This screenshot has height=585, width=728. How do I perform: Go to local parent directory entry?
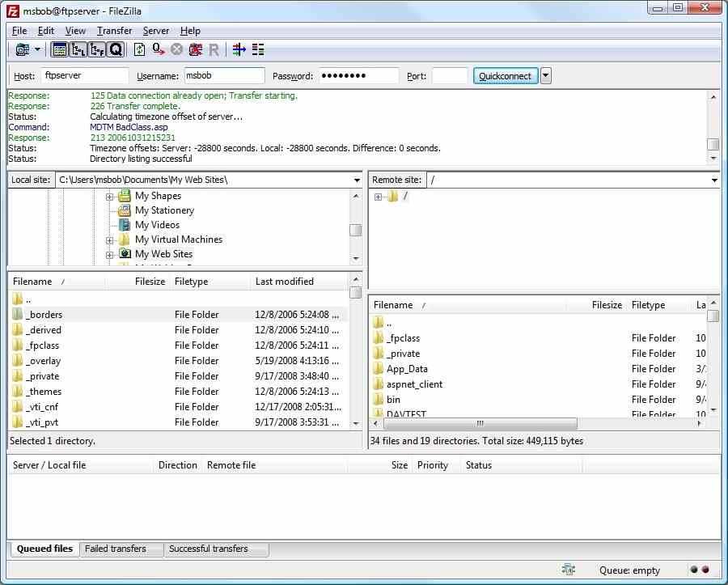pos(177,299)
